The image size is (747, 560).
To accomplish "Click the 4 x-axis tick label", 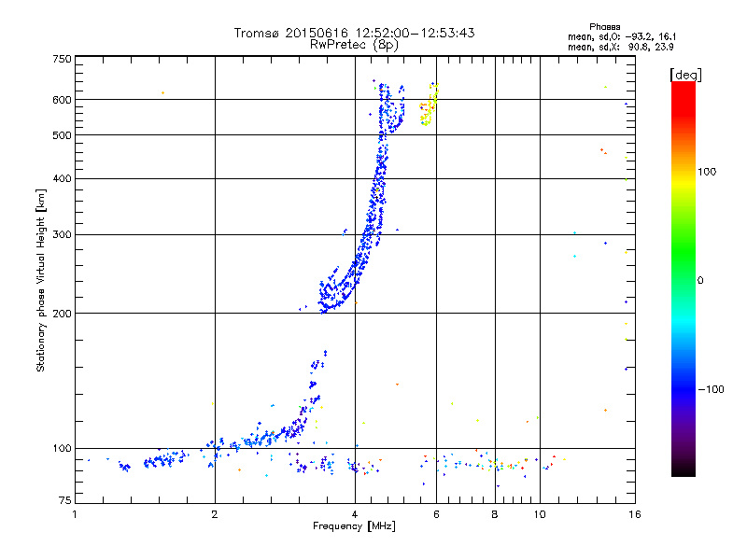I will 355,514.
